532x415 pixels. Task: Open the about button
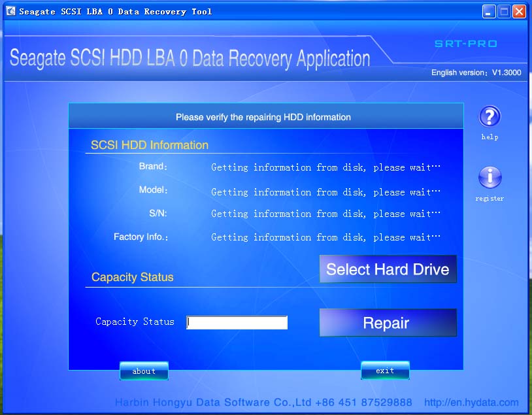[144, 371]
